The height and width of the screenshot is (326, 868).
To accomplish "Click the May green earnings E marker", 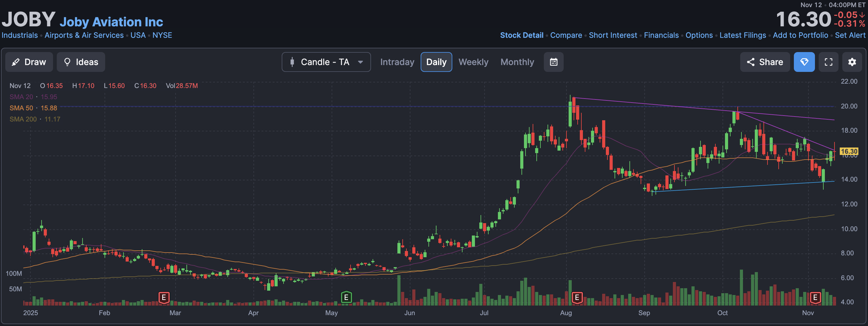I will click(x=346, y=297).
